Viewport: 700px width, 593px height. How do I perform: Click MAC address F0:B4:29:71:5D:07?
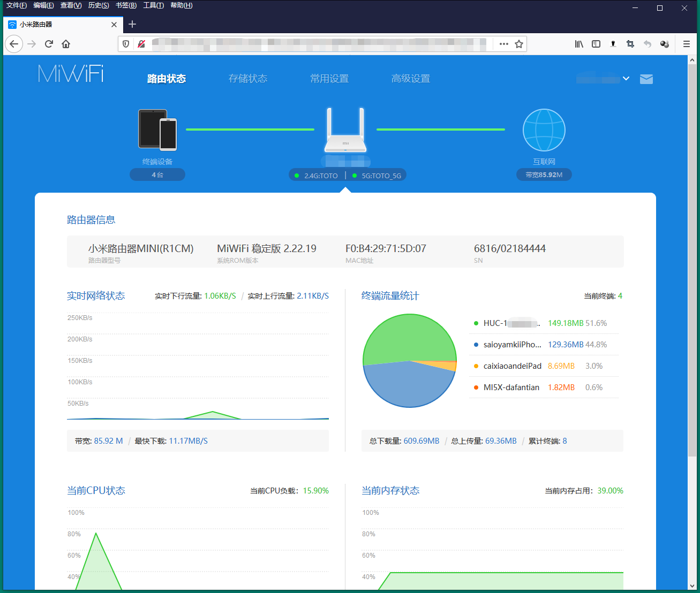pos(386,248)
